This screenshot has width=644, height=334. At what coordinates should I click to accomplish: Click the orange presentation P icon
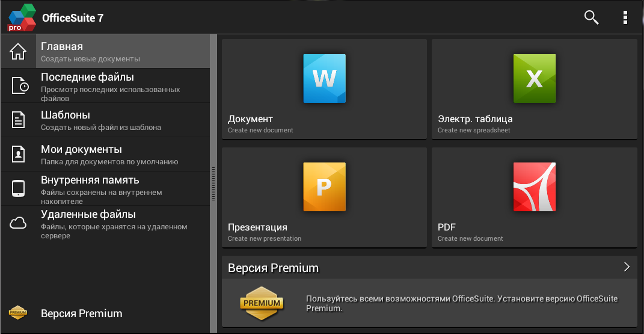324,187
